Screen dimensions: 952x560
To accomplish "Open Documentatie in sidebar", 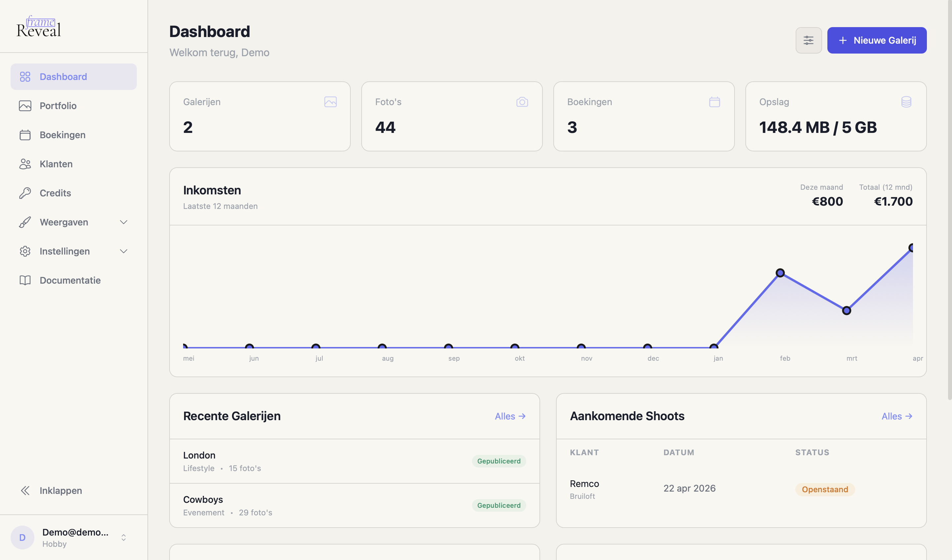I will pyautogui.click(x=74, y=280).
